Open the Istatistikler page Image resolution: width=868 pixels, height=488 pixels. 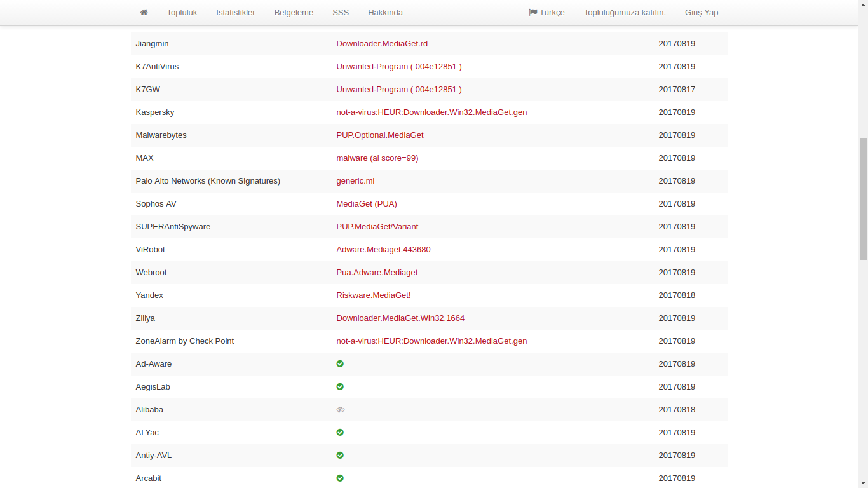(x=236, y=13)
